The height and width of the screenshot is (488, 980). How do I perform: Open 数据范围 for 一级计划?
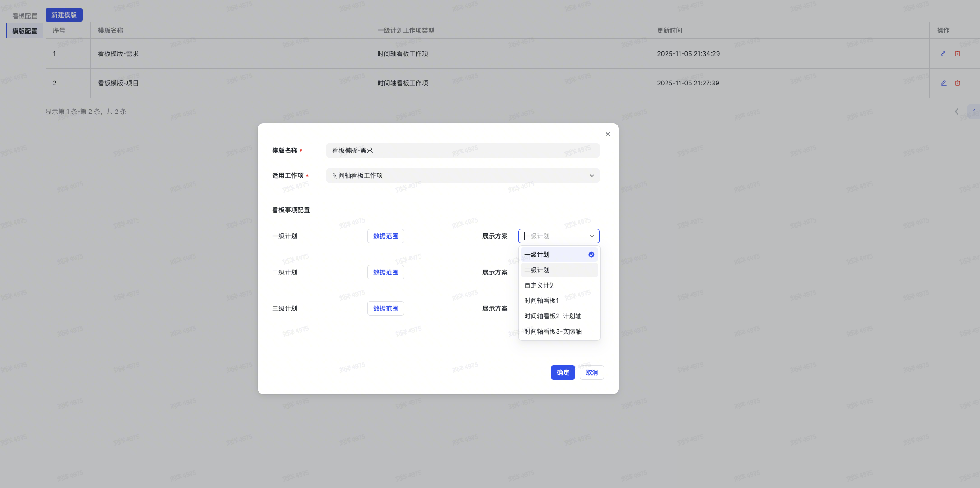386,236
